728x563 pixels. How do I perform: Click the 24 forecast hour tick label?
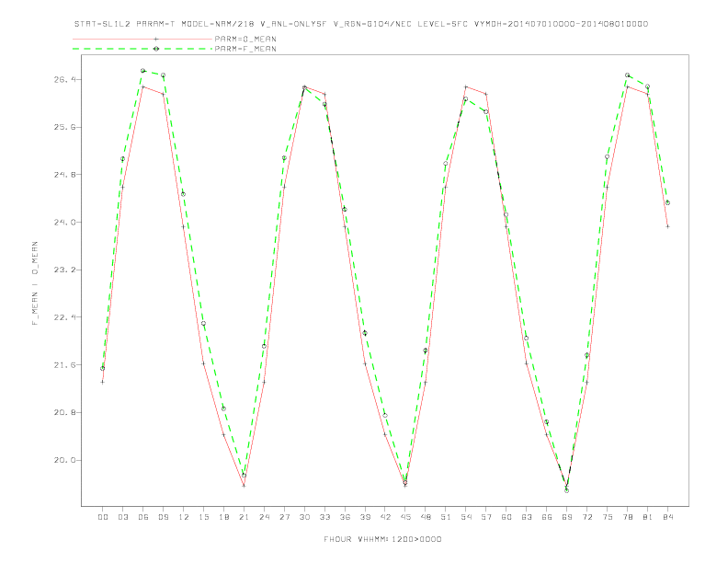click(264, 517)
